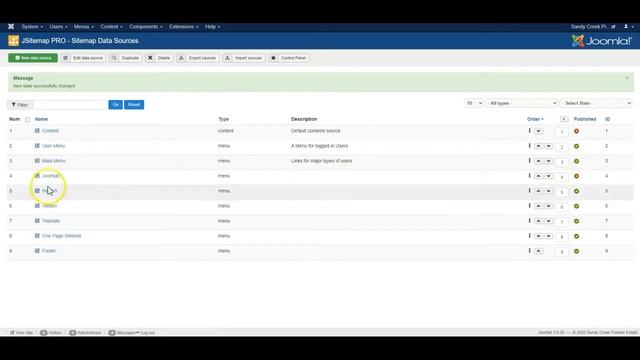Click the Go filter button

point(116,104)
